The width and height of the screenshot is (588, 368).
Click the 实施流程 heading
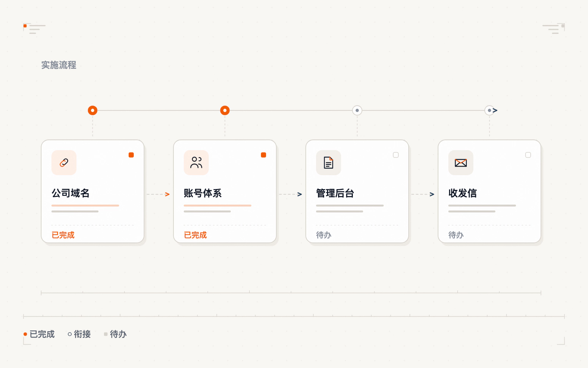point(59,65)
